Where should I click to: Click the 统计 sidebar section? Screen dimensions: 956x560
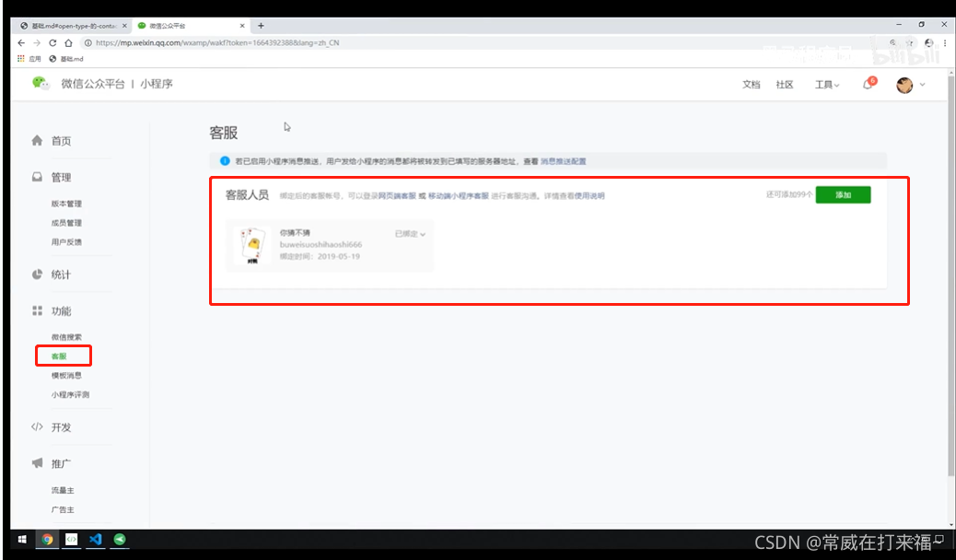tap(61, 274)
